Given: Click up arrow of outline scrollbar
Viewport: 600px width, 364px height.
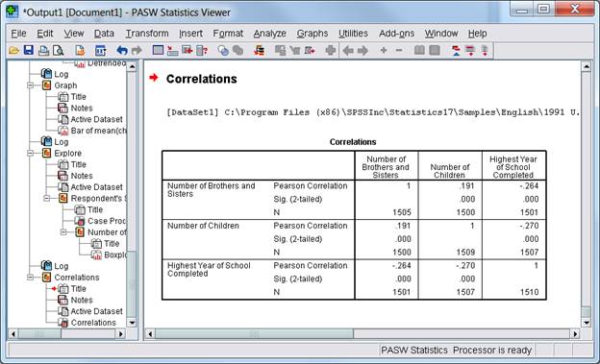Looking at the screenshot, I should coord(132,66).
